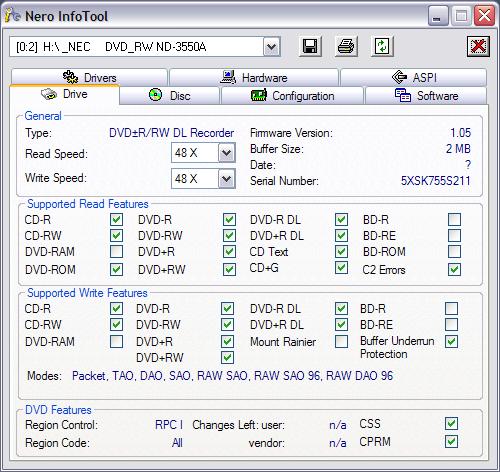Toggle BD-ROM checkbox in Read Features
Screen dimensions: 500x472
[x=455, y=251]
